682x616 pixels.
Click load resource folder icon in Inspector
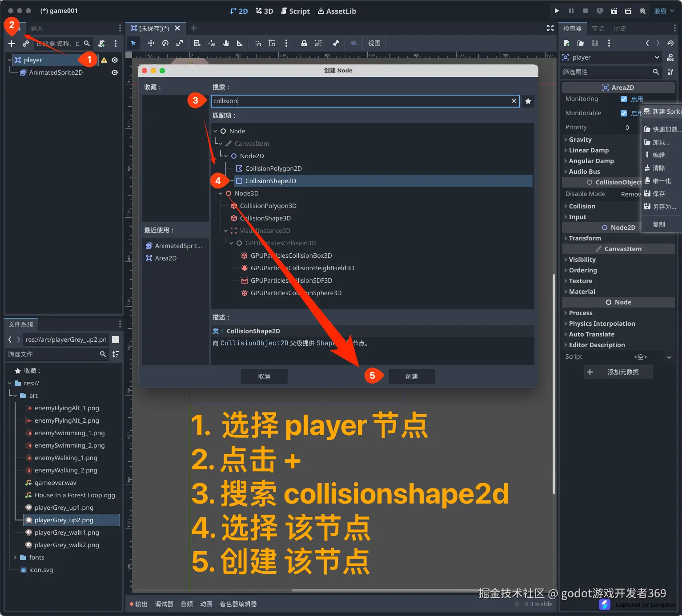(x=581, y=43)
